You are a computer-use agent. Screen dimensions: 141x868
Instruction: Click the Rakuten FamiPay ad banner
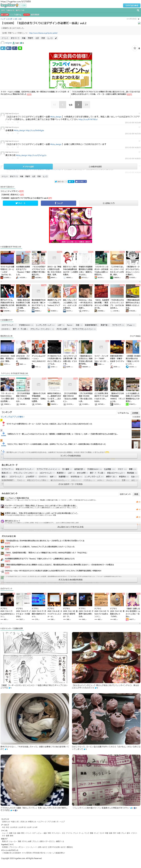pos(70,71)
